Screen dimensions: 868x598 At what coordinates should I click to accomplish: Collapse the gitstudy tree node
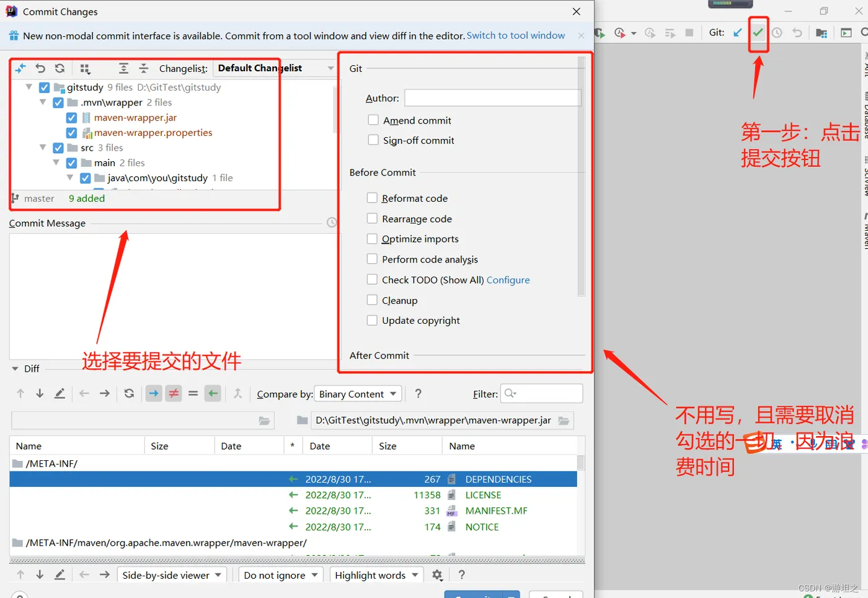point(29,87)
